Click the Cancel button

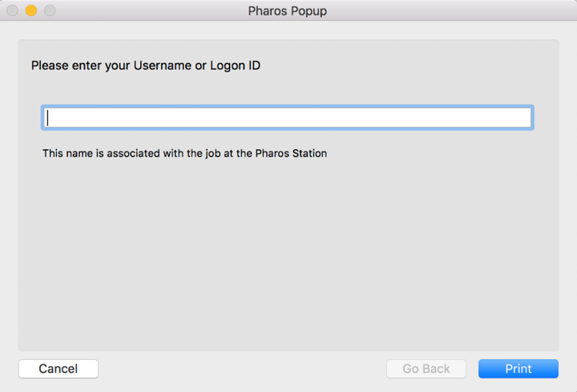tap(59, 369)
